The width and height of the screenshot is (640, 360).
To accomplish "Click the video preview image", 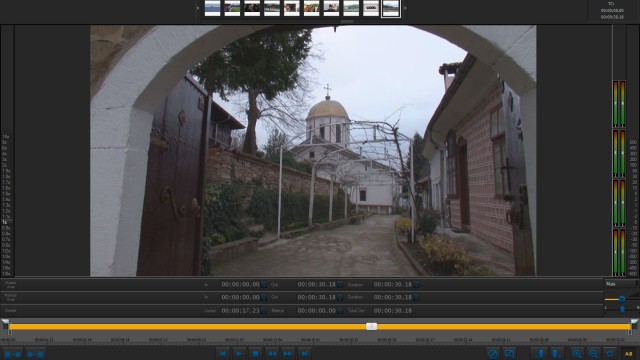I will pos(313,151).
